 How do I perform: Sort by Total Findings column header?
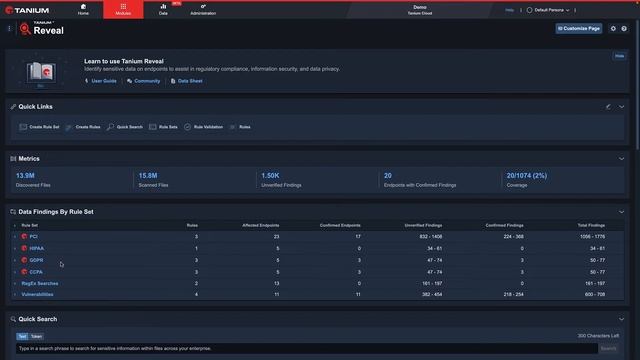(x=591, y=225)
